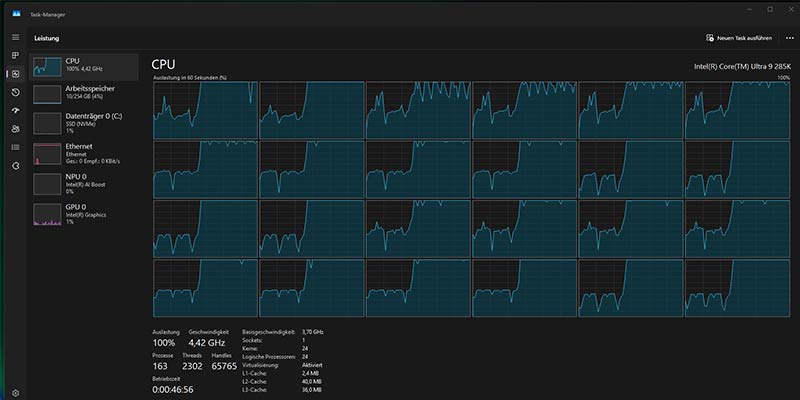Click the NPU 0 mini graph thumbnail
This screenshot has width=800, height=400.
tap(47, 184)
